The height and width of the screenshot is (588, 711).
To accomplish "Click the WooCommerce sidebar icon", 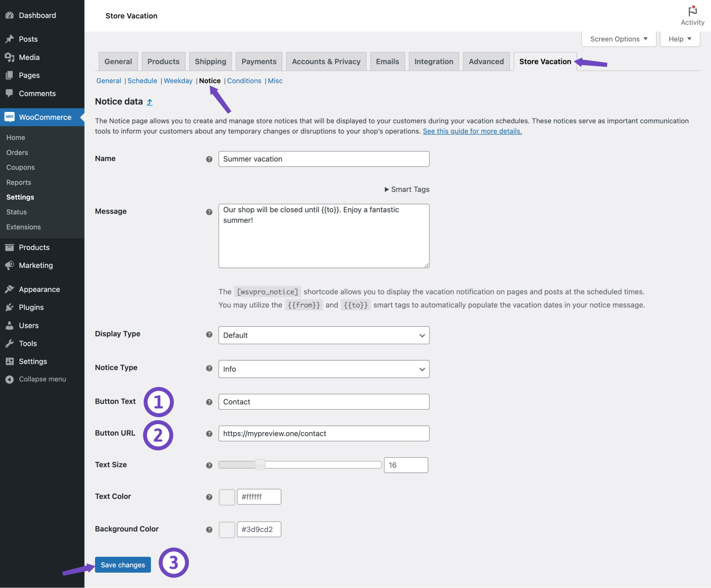I will click(x=10, y=117).
